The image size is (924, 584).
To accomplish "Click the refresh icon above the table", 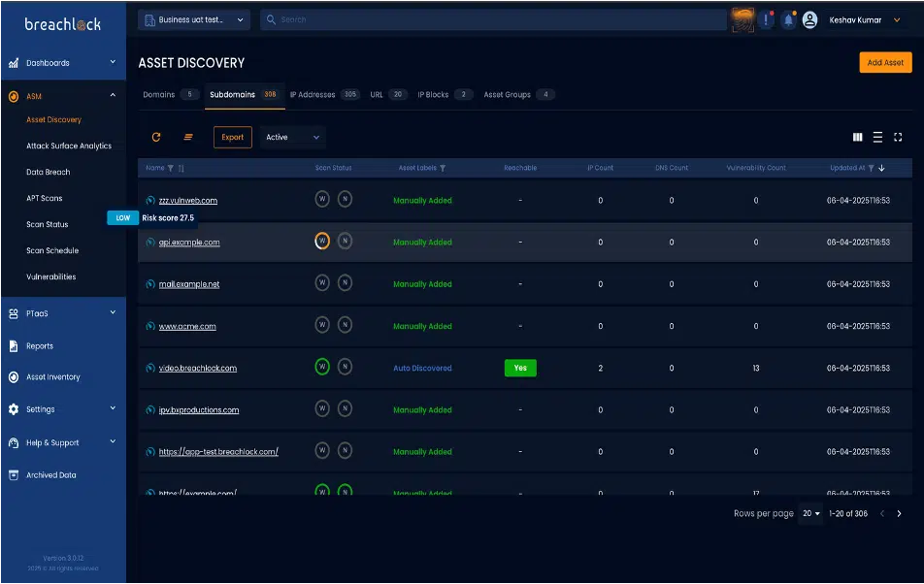I will tap(156, 137).
